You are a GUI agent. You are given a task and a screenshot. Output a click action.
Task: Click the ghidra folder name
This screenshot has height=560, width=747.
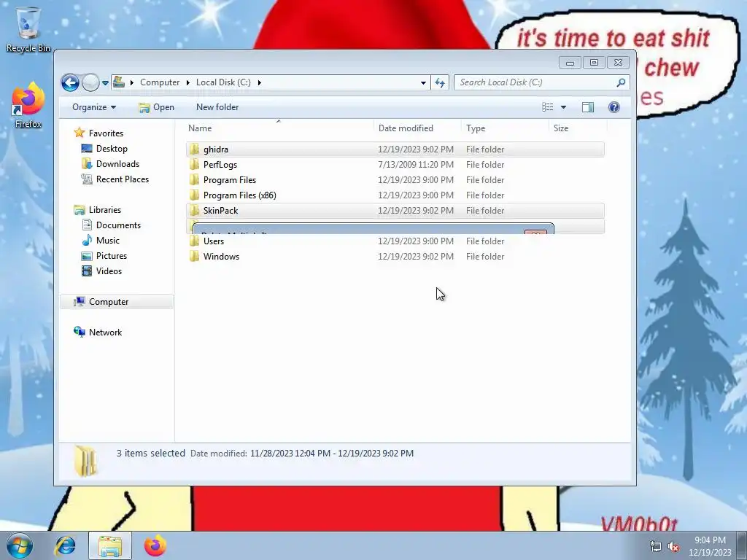point(216,149)
